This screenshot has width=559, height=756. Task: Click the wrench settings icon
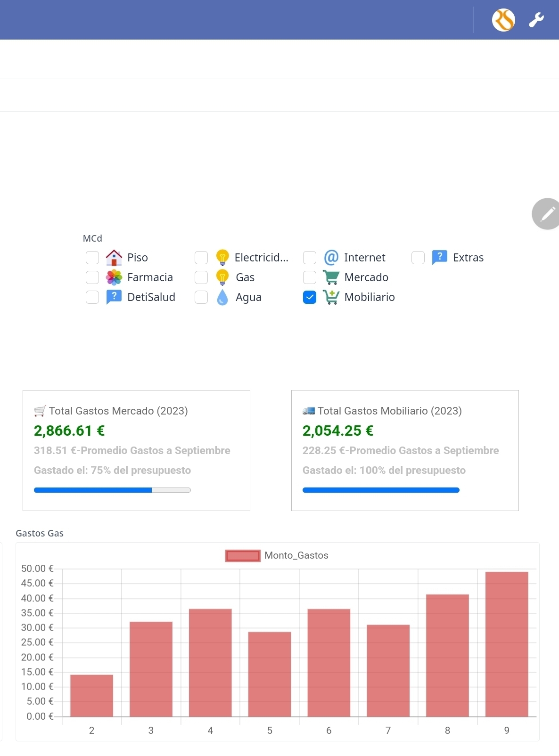tap(536, 20)
